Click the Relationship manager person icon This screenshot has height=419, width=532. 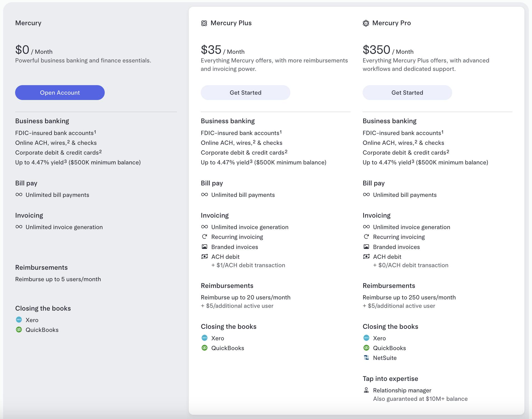[x=366, y=390]
